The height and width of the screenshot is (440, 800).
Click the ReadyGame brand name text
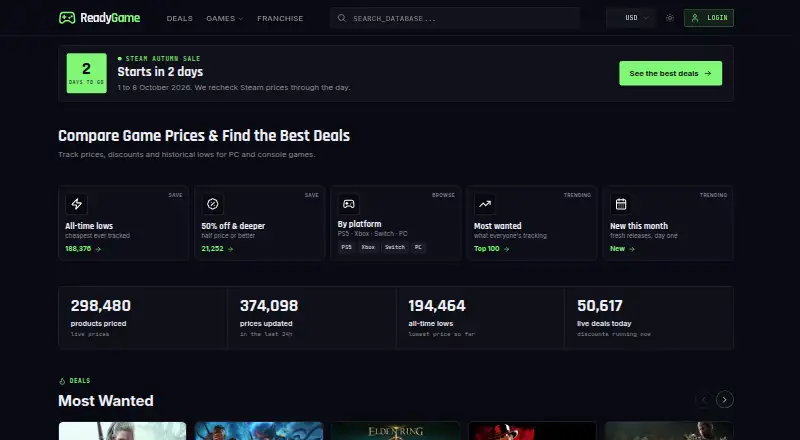pyautogui.click(x=110, y=18)
